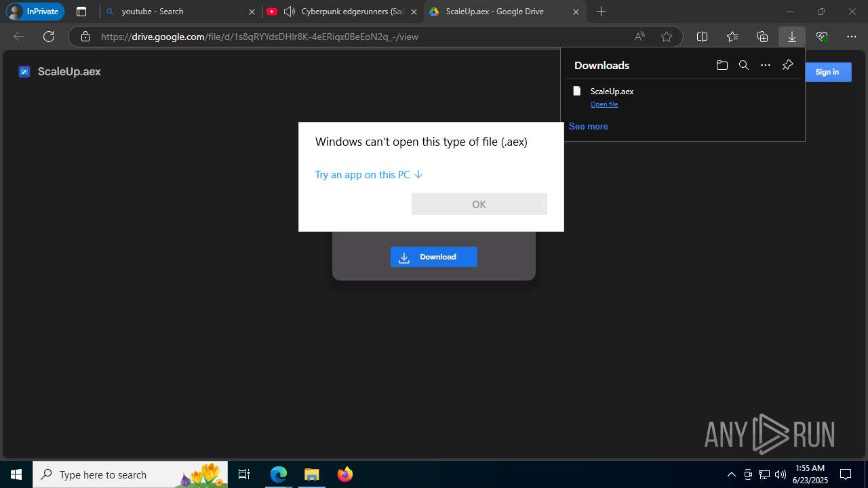Screen dimensions: 868x488
Task: Open the clock and date flyout
Action: [x=810, y=474]
